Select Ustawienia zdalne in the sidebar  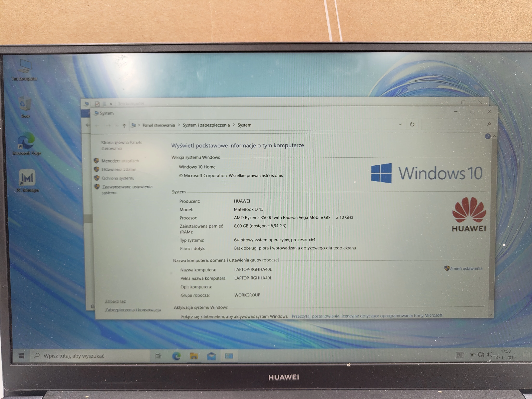119,170
